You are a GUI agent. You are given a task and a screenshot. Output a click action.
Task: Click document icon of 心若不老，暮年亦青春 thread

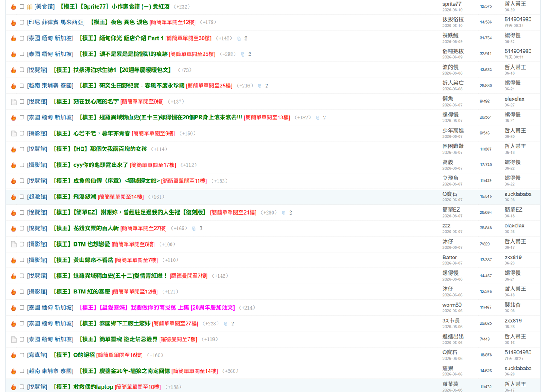pos(14,134)
